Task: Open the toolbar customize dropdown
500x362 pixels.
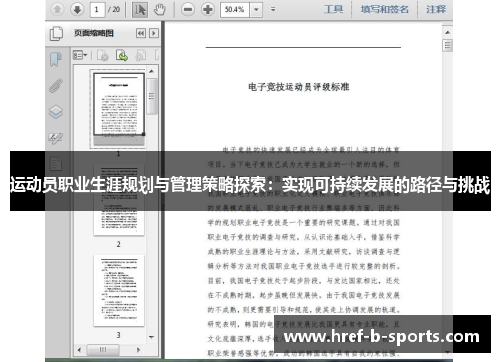Action: coord(273,9)
